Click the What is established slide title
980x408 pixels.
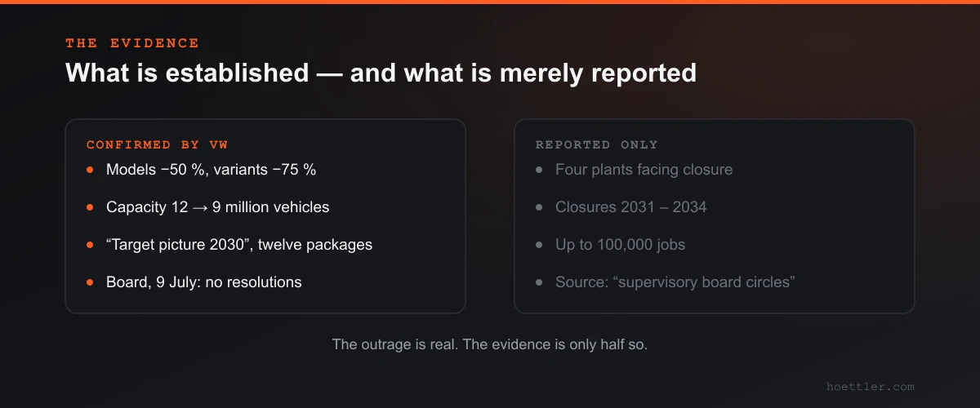click(381, 73)
